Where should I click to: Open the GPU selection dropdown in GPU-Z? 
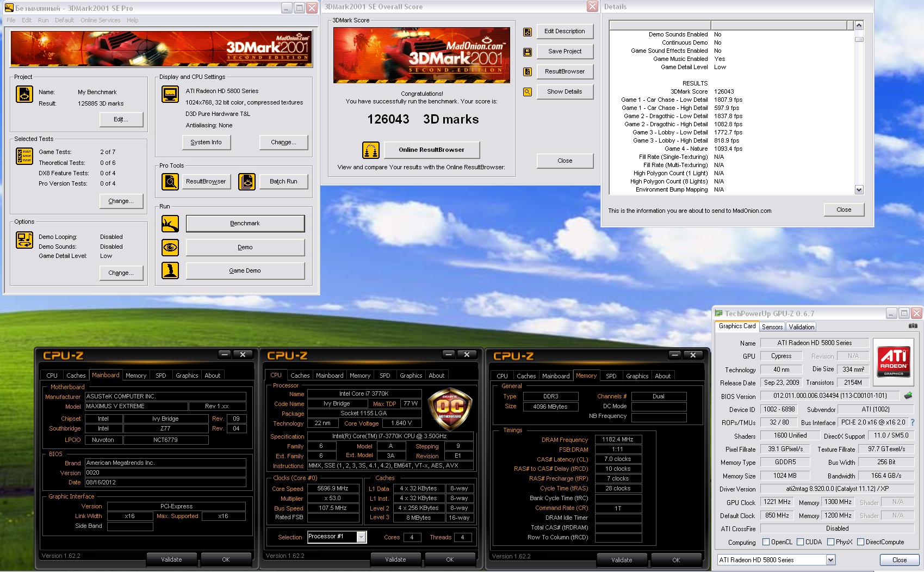tap(830, 560)
